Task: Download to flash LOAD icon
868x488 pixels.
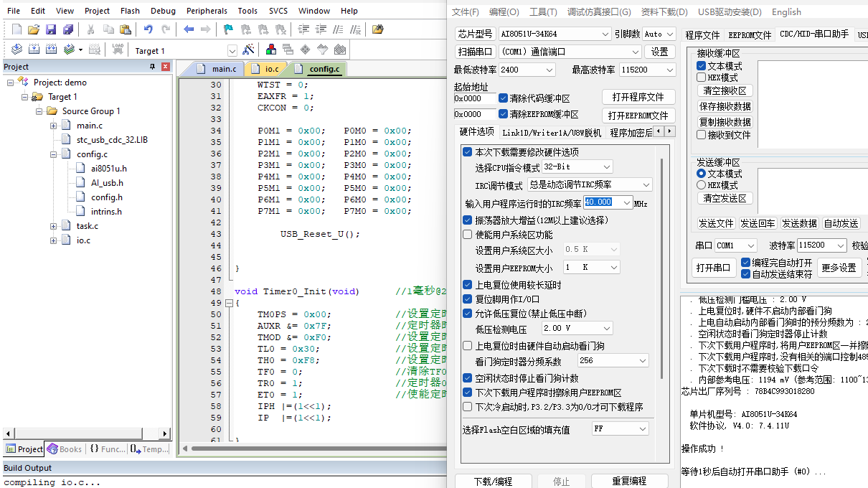Action: 118,50
